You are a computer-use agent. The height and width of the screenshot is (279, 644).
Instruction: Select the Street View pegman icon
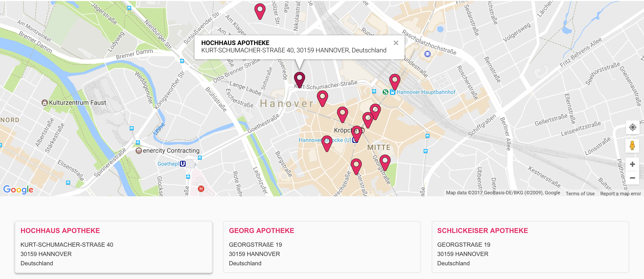point(632,145)
